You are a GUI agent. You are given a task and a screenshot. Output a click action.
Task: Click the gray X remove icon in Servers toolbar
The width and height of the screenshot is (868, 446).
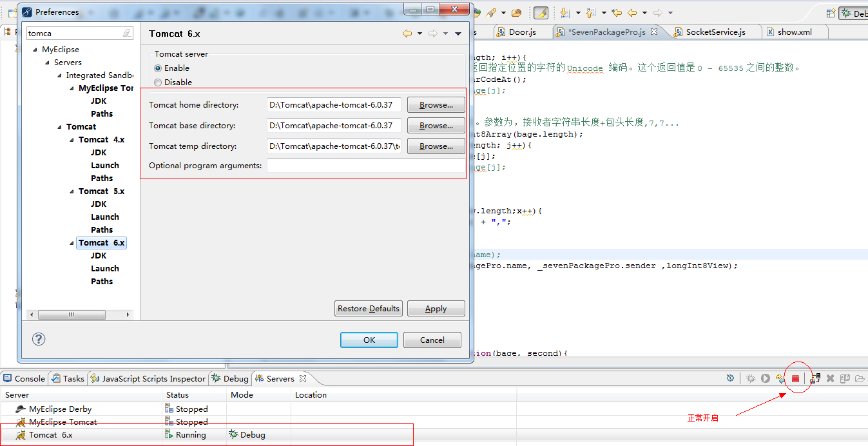[x=831, y=379]
